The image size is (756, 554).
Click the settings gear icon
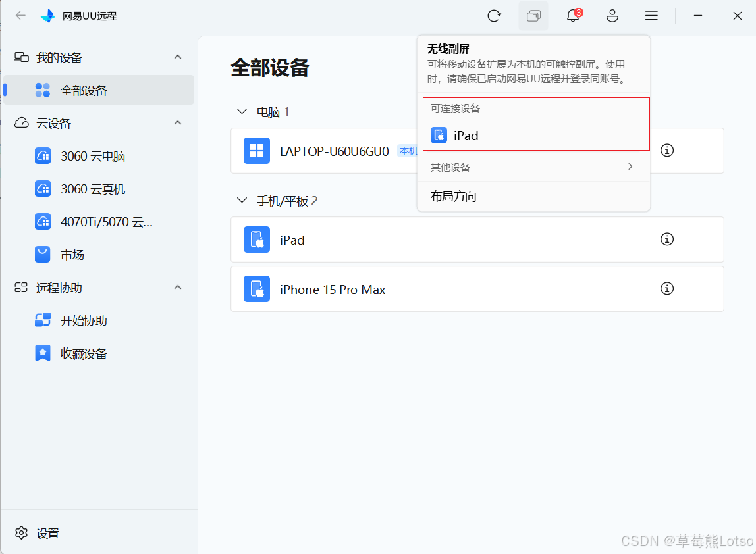(21, 533)
